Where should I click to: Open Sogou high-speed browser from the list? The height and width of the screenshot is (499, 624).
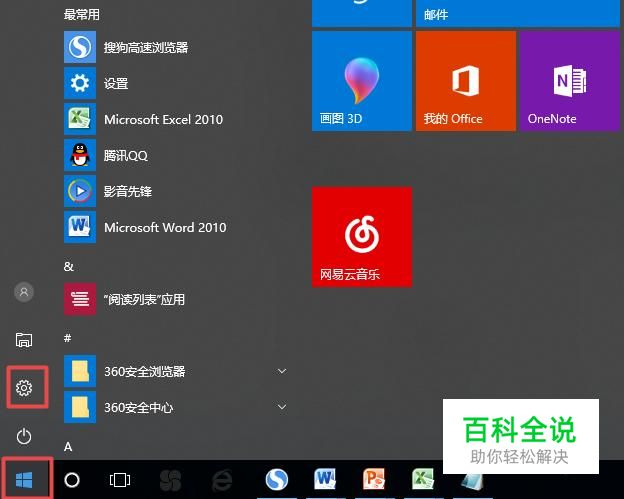[x=175, y=47]
